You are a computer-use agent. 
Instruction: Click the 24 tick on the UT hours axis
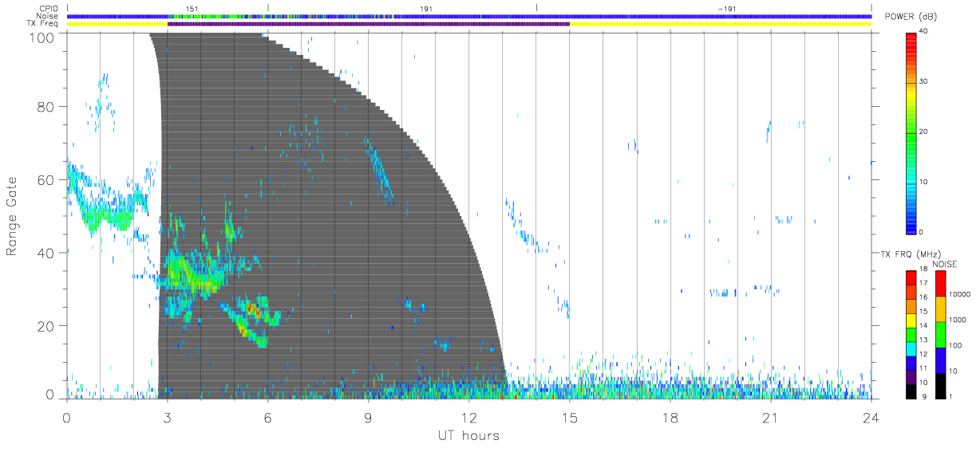click(871, 417)
